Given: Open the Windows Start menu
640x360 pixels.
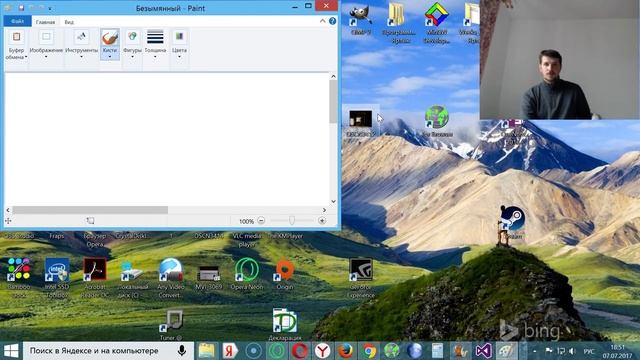Looking at the screenshot, I should (11, 351).
